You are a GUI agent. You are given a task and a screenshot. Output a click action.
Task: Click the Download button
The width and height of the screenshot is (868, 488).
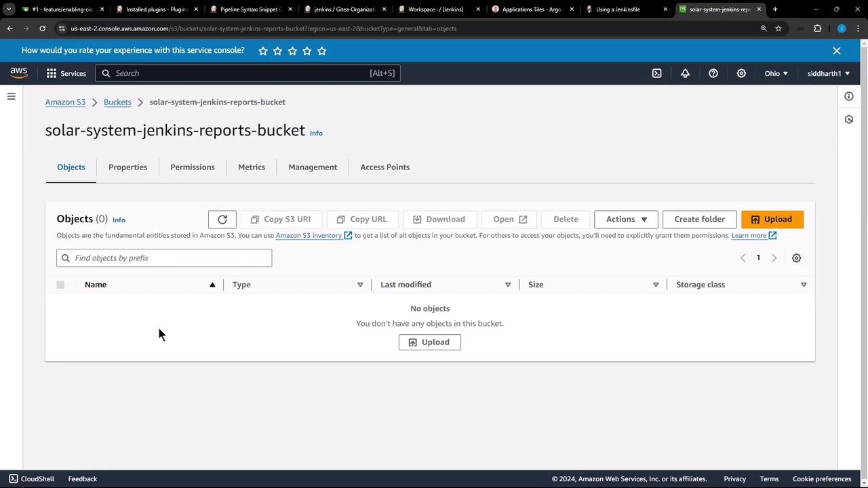(439, 220)
